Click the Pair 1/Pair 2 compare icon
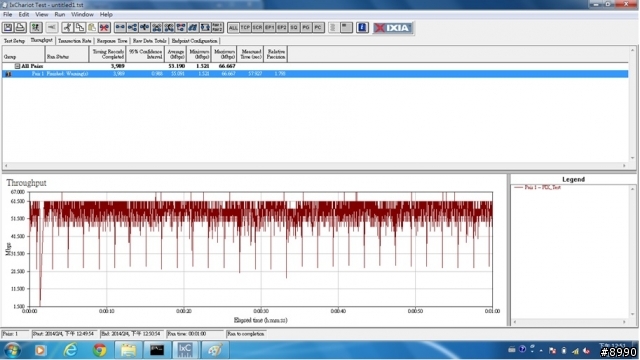640x360 pixels. [218, 27]
